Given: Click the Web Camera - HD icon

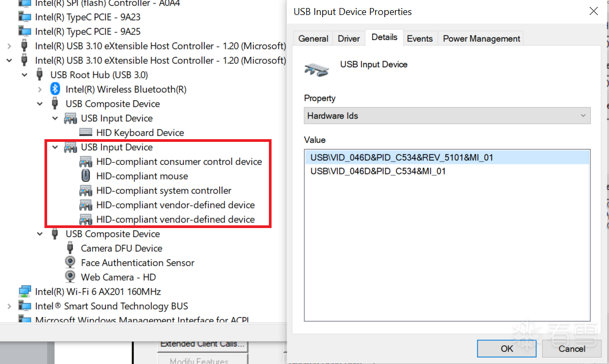Looking at the screenshot, I should [x=70, y=277].
